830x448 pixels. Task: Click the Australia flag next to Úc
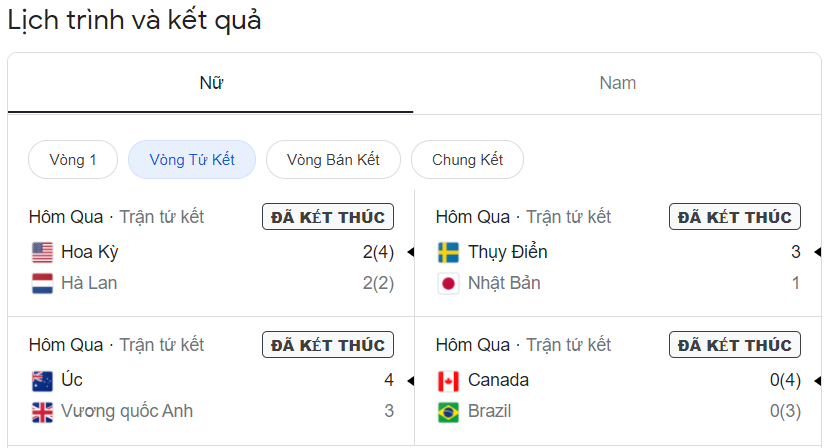click(42, 381)
